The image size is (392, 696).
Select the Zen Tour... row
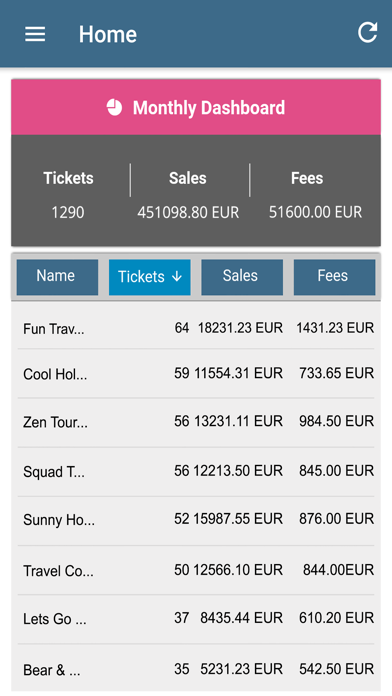(196, 422)
